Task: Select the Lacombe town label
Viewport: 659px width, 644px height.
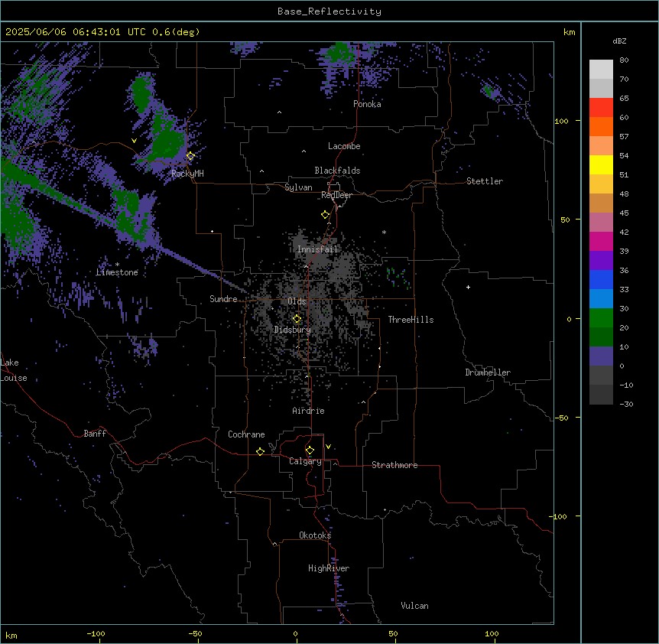Action: click(x=344, y=146)
